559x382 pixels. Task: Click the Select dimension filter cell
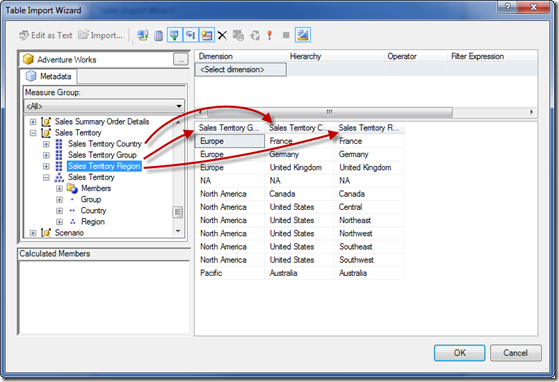coord(241,69)
